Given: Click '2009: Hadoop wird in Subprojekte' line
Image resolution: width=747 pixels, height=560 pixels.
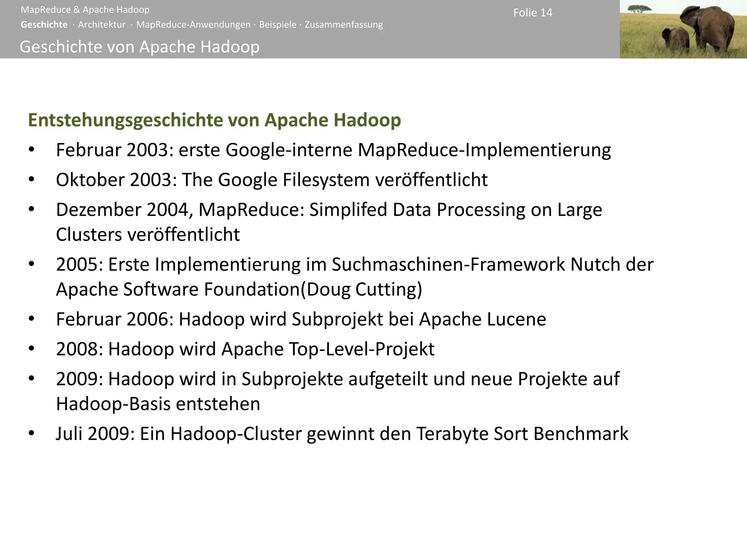Looking at the screenshot, I should click(338, 379).
